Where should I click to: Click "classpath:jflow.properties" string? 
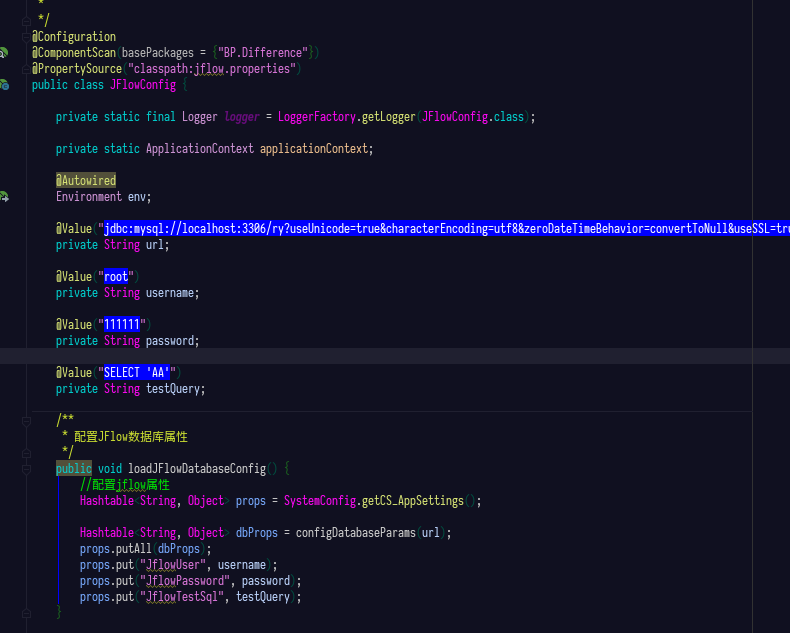(x=212, y=69)
